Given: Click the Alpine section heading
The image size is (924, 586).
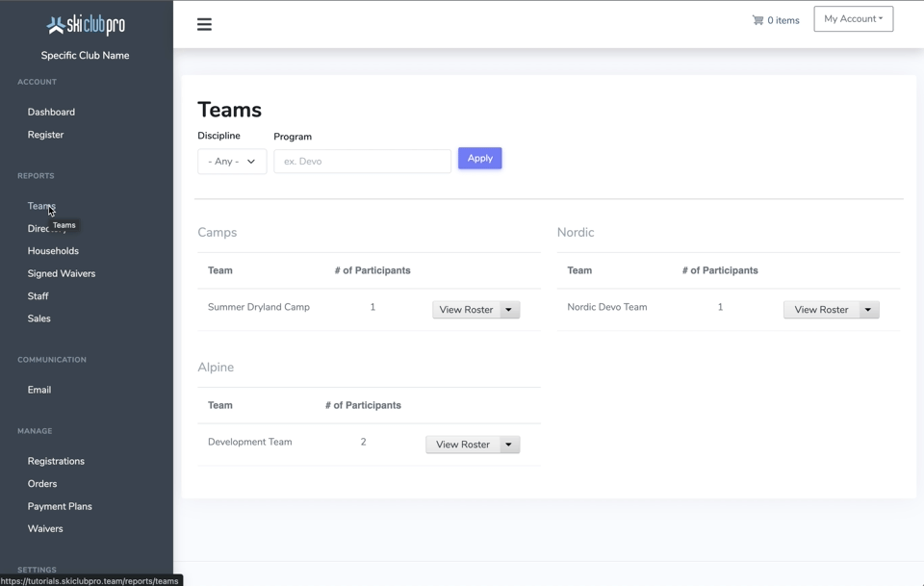Looking at the screenshot, I should tap(216, 368).
